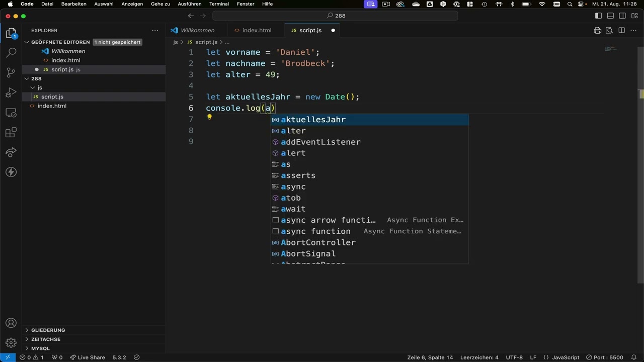This screenshot has height=362, width=644.
Task: Toggle the primary sidebar layout button
Action: [x=598, y=16]
